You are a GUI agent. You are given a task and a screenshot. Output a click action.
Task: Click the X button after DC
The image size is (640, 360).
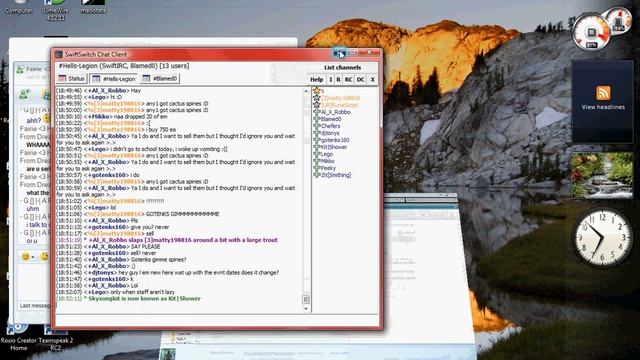coord(372,80)
